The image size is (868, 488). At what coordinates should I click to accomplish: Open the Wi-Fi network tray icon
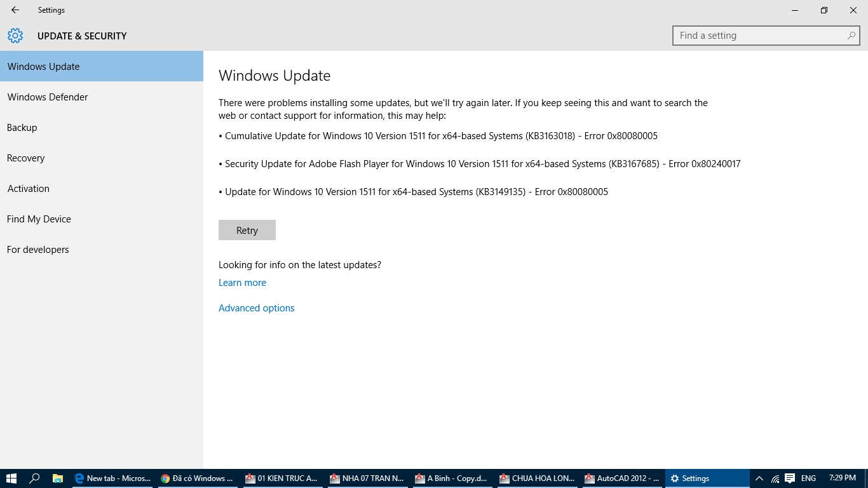pyautogui.click(x=775, y=478)
